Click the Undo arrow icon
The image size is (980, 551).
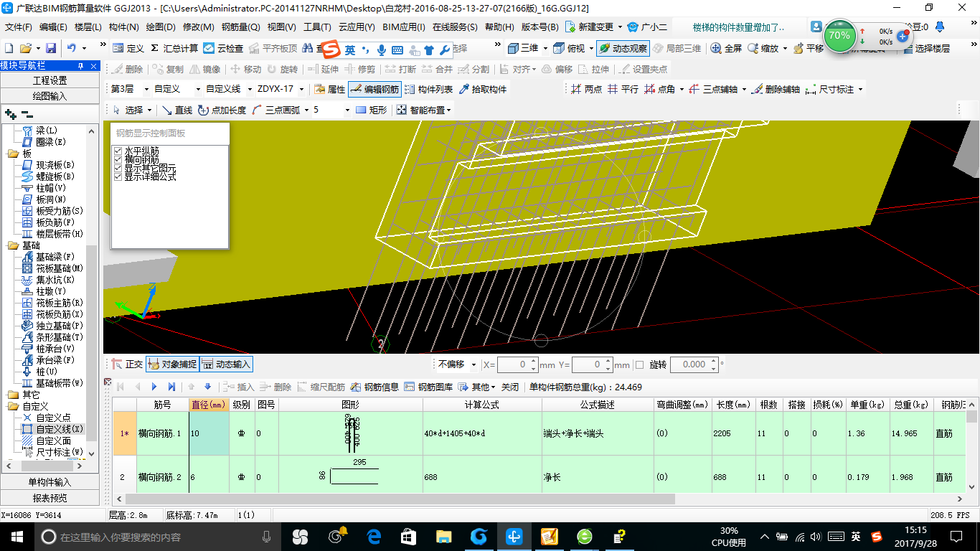click(x=72, y=49)
